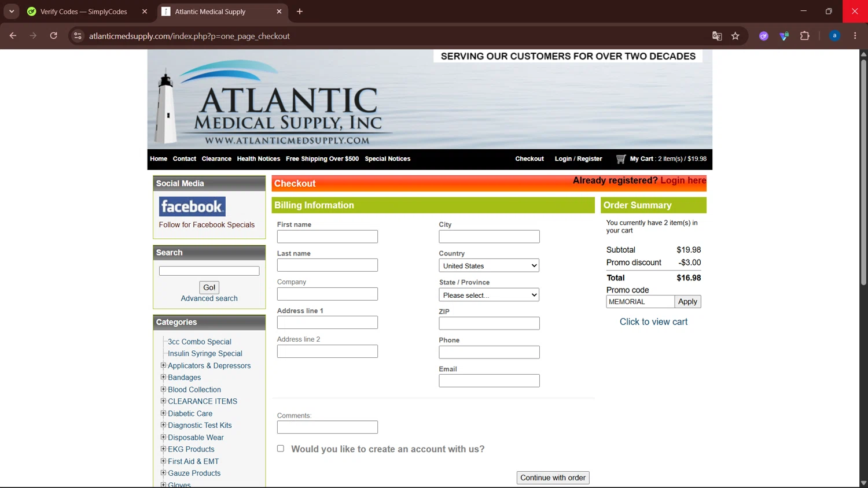Screen dimensions: 868x488
Task: Go back to the previous page
Action: pyautogui.click(x=13, y=36)
